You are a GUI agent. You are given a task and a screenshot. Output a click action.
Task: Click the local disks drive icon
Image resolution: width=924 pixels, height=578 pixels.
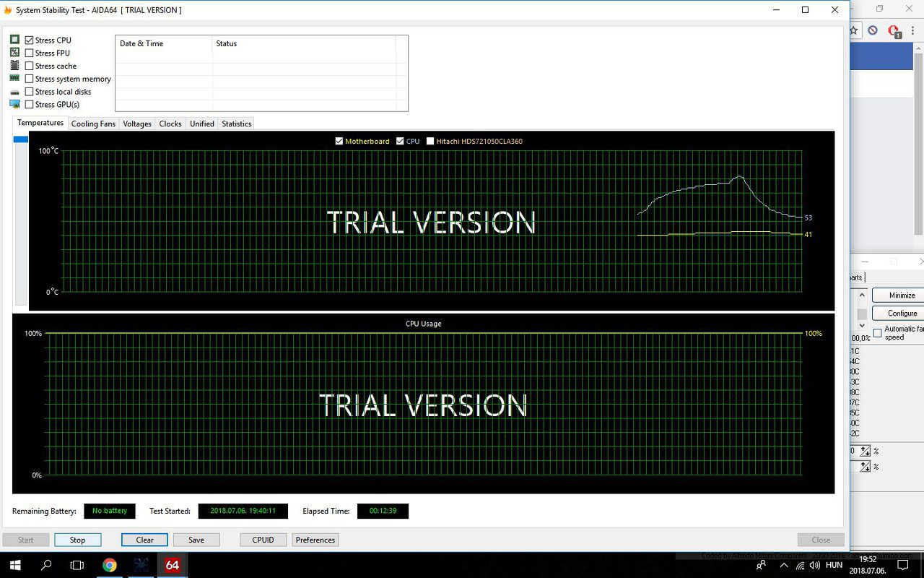coord(14,92)
